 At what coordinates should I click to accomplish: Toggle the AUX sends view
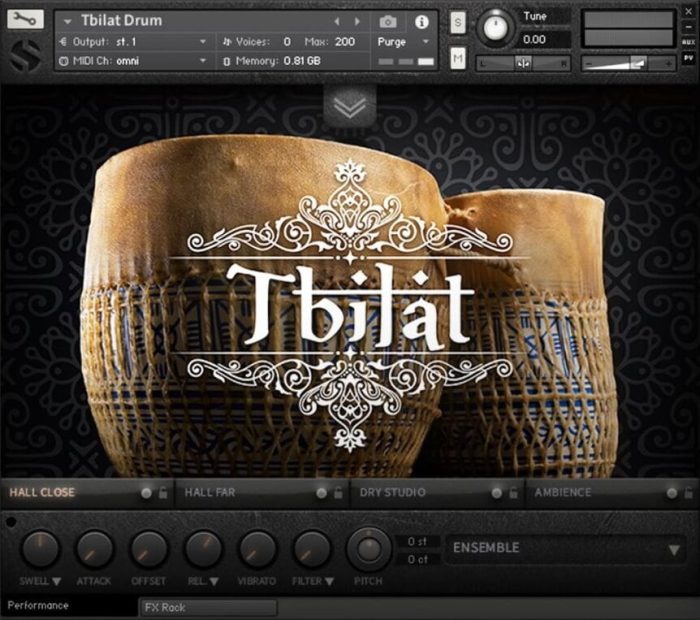688,42
